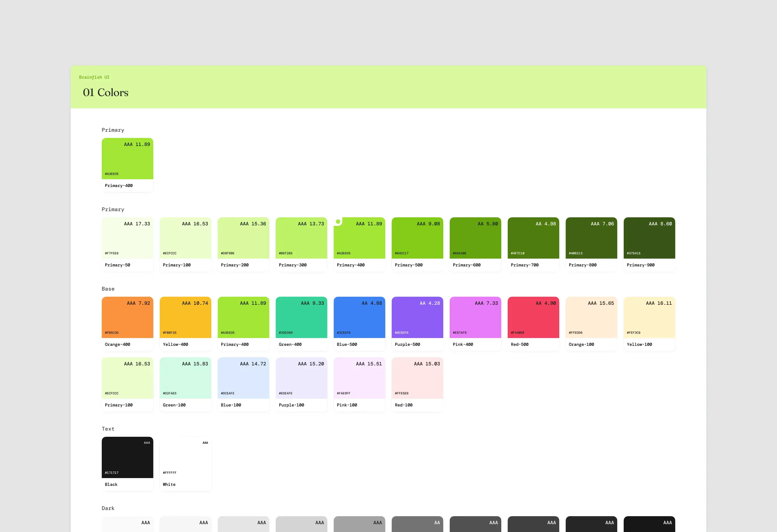777x532 pixels.
Task: Select the Blue-500 swatch
Action: [x=360, y=324]
